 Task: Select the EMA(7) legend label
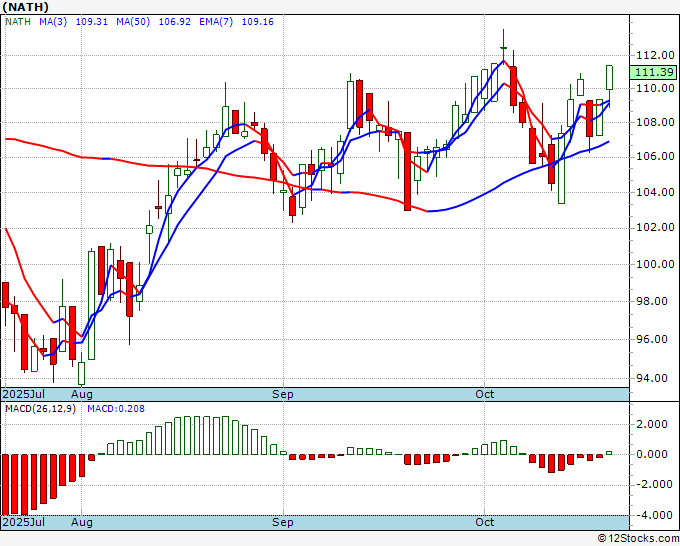tap(216, 21)
